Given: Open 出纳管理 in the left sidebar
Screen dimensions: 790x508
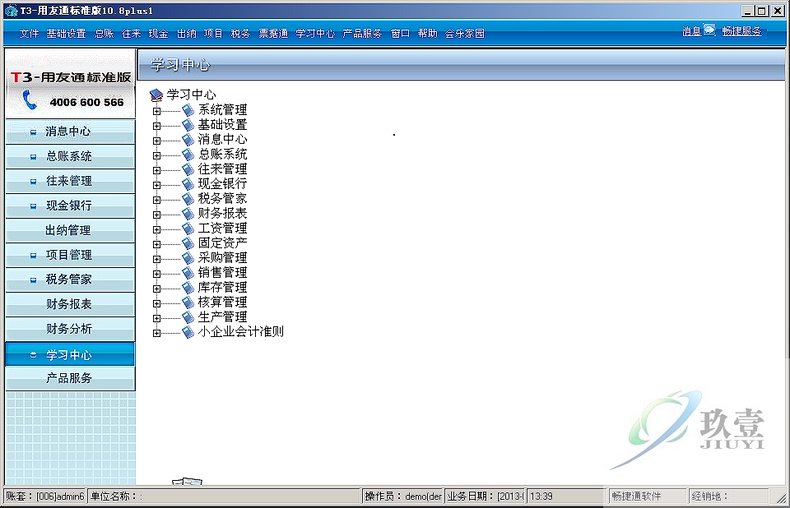Looking at the screenshot, I should pos(70,230).
